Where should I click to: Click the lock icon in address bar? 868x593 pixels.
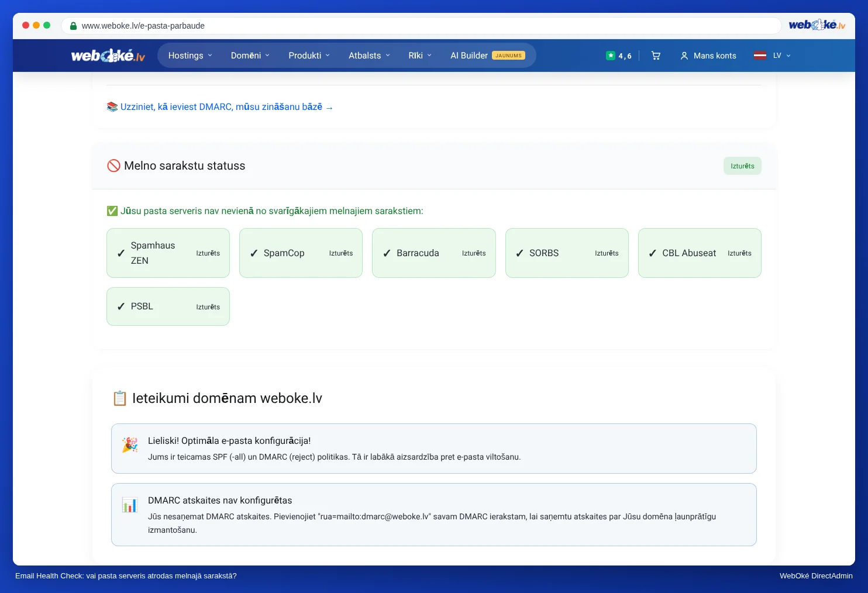point(73,26)
